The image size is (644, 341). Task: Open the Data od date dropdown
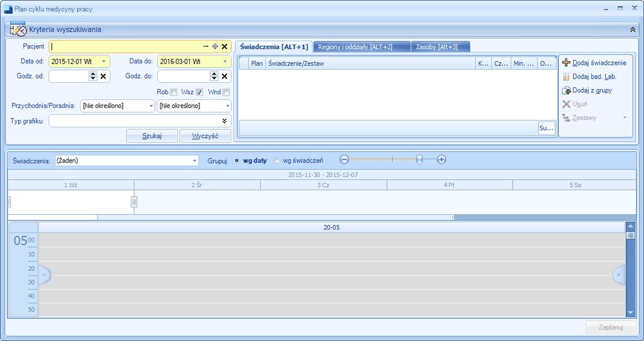click(x=104, y=62)
